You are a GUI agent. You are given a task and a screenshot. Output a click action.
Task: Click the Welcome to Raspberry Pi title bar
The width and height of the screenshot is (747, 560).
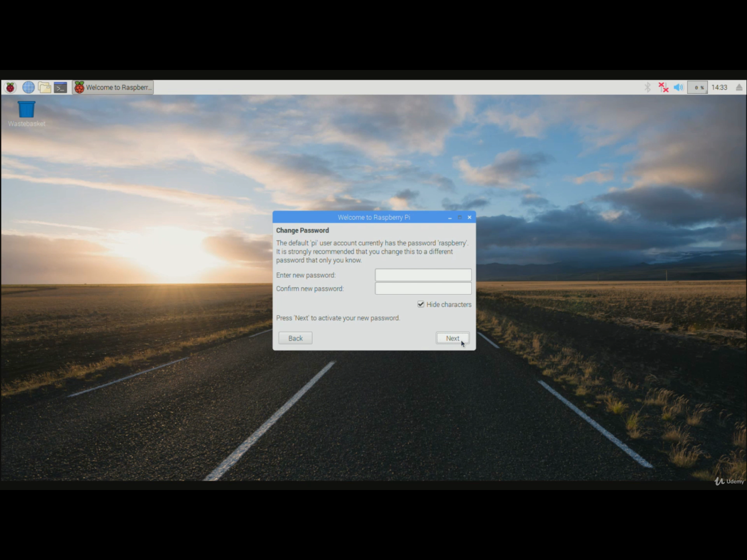pyautogui.click(x=374, y=218)
